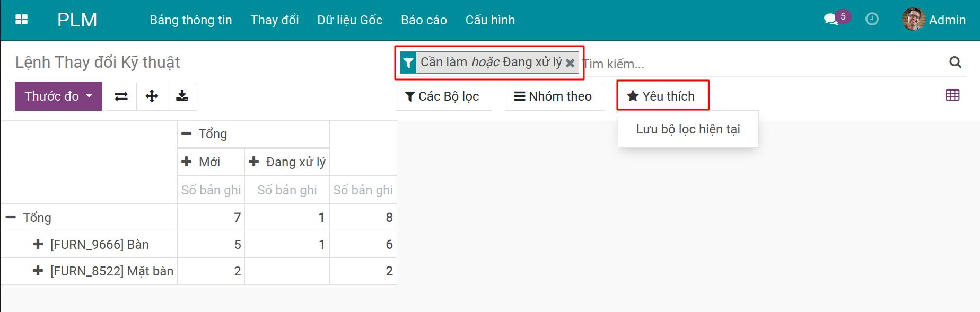Click the Admin profile avatar
The width and height of the screenshot is (980, 312).
(914, 20)
